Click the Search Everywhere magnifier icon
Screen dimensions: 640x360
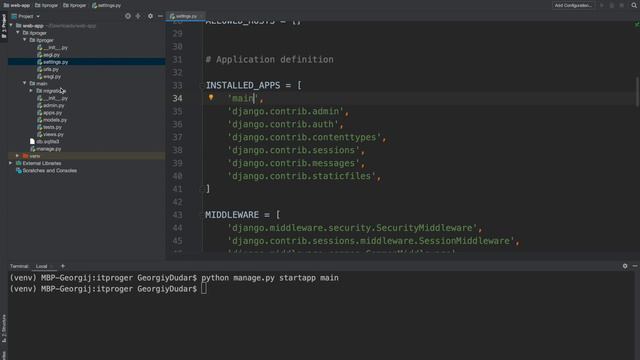634,5
